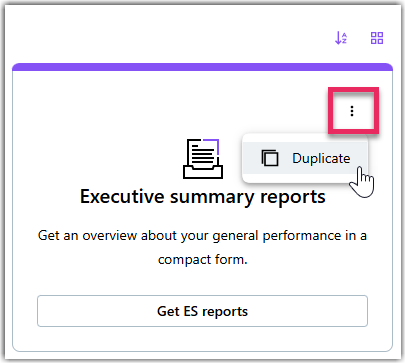Collapse the card's kebab menu via its dots
The image size is (406, 364).
352,111
